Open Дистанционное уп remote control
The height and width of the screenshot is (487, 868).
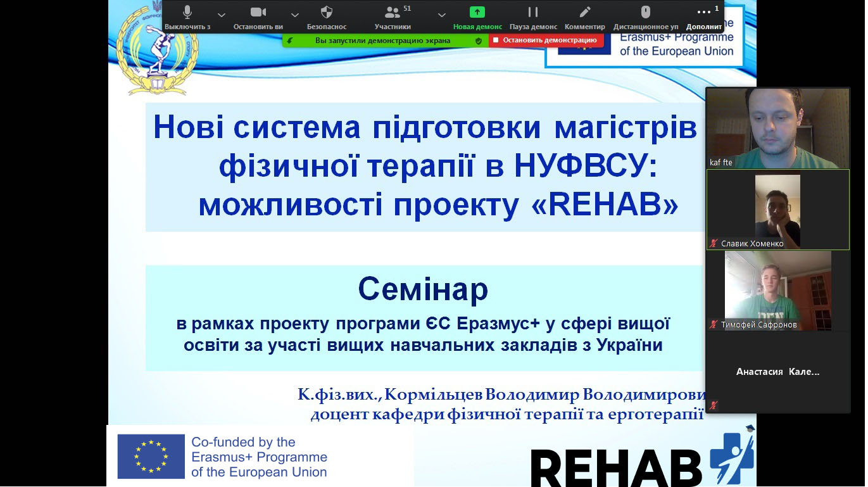(x=646, y=17)
